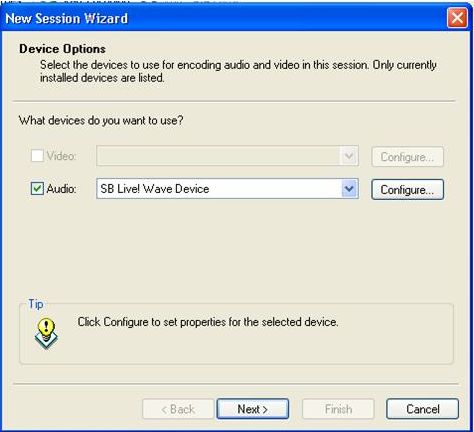Click the disabled Video Configure button
Image resolution: width=474 pixels, height=432 pixels.
pos(407,157)
